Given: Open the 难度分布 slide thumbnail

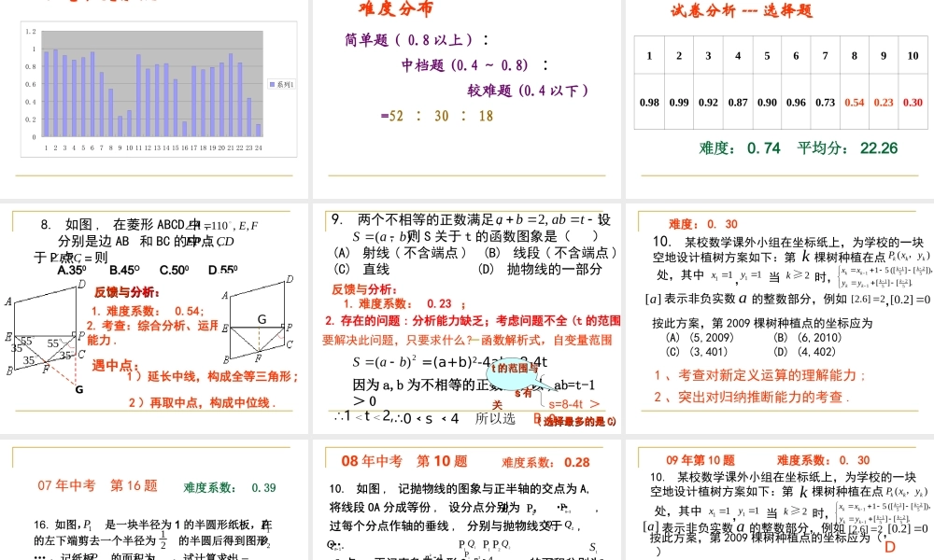Looking at the screenshot, I should tap(467, 98).
